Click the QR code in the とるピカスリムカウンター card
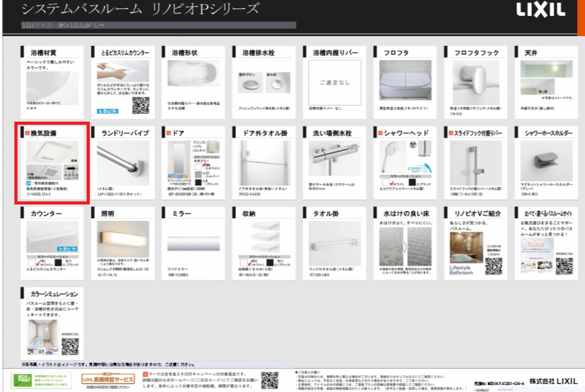Image resolution: width=585 pixels, height=392 pixels. 141,105
